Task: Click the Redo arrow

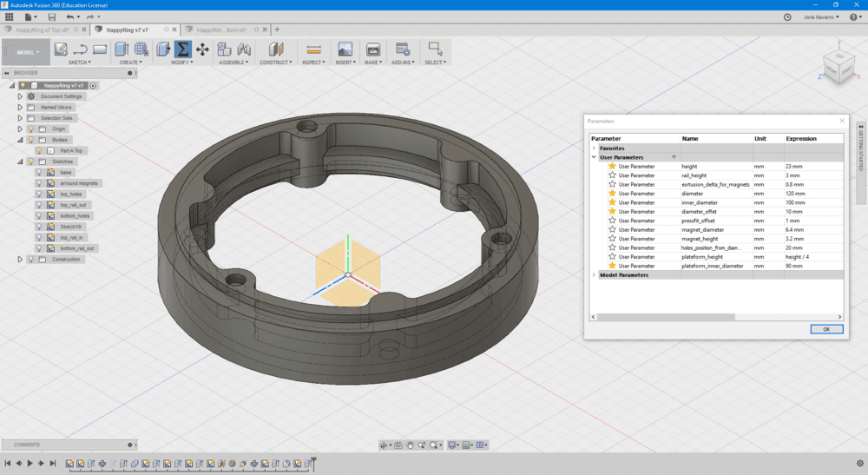Action: point(90,17)
